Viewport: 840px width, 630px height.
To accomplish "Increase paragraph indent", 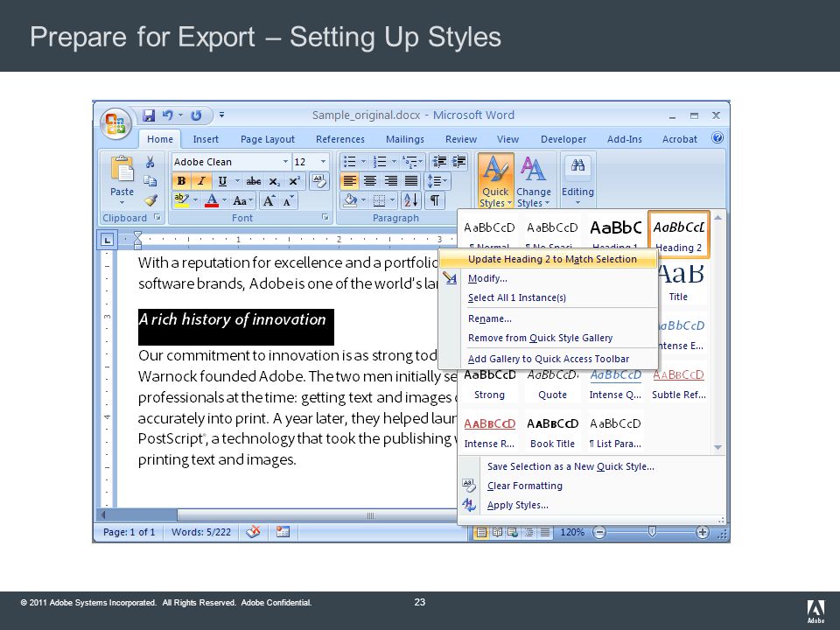I will 458,162.
